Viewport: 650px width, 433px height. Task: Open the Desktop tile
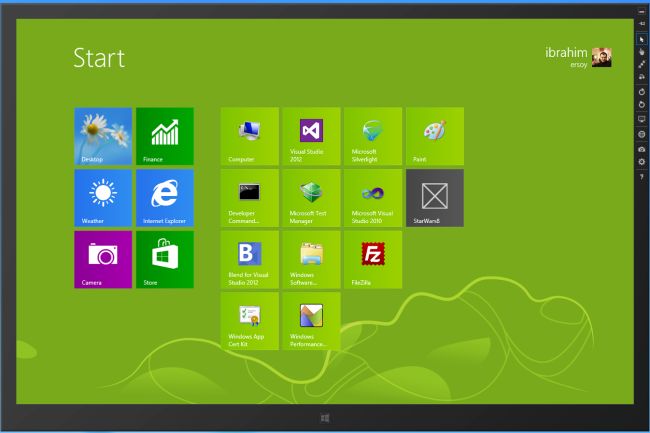pos(103,136)
